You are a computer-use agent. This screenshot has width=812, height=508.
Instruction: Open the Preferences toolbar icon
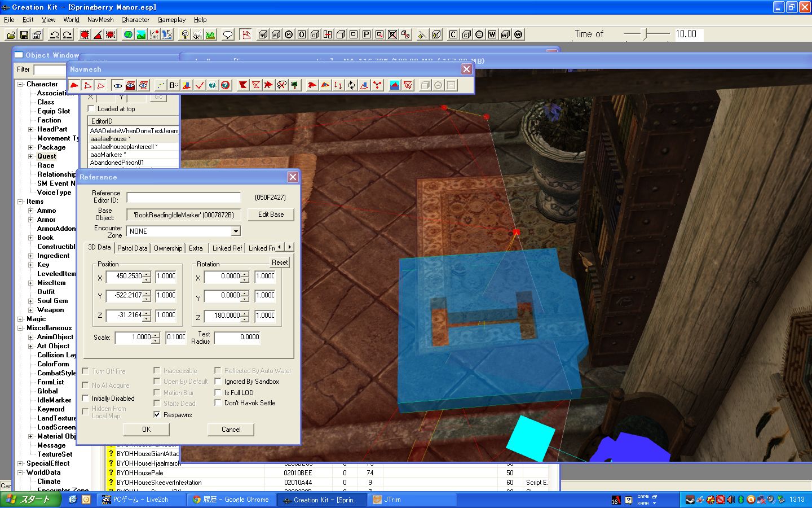37,34
